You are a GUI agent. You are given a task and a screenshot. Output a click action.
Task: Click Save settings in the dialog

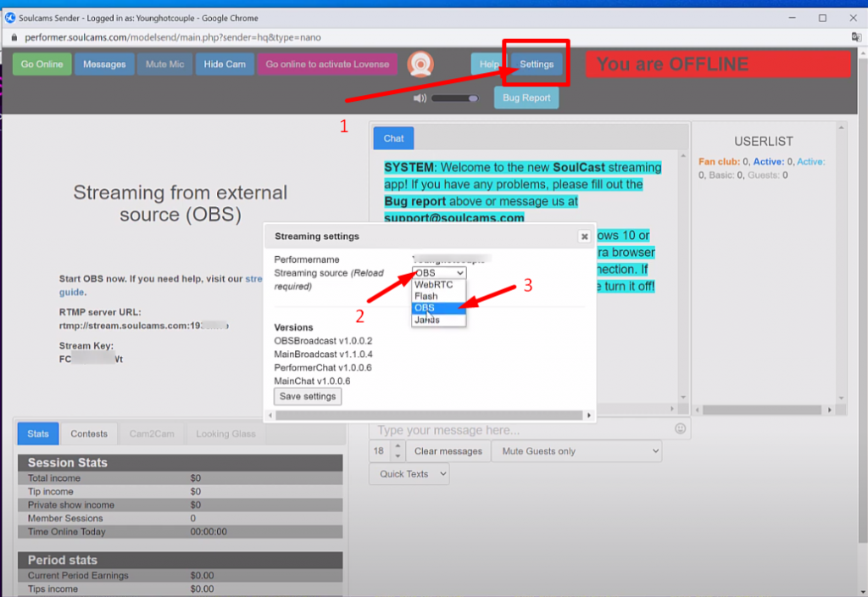[x=308, y=397]
